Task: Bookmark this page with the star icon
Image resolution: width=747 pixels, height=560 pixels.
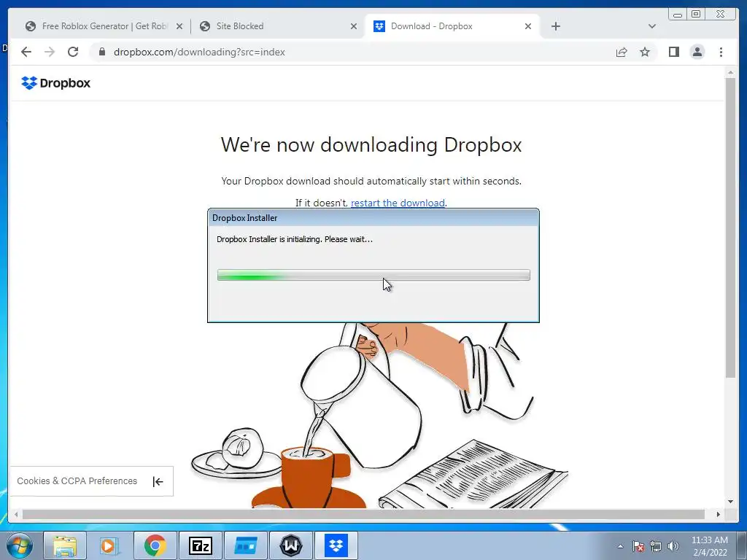Action: [645, 52]
